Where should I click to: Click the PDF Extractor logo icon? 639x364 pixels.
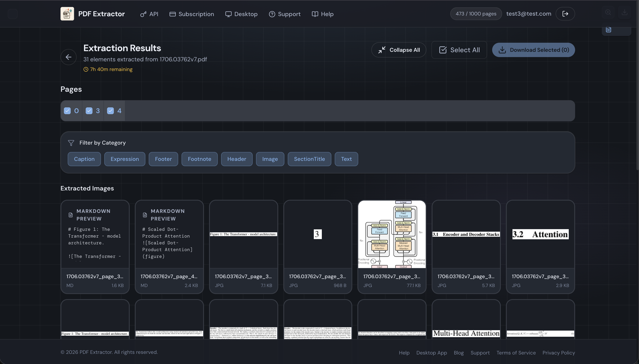pyautogui.click(x=67, y=14)
